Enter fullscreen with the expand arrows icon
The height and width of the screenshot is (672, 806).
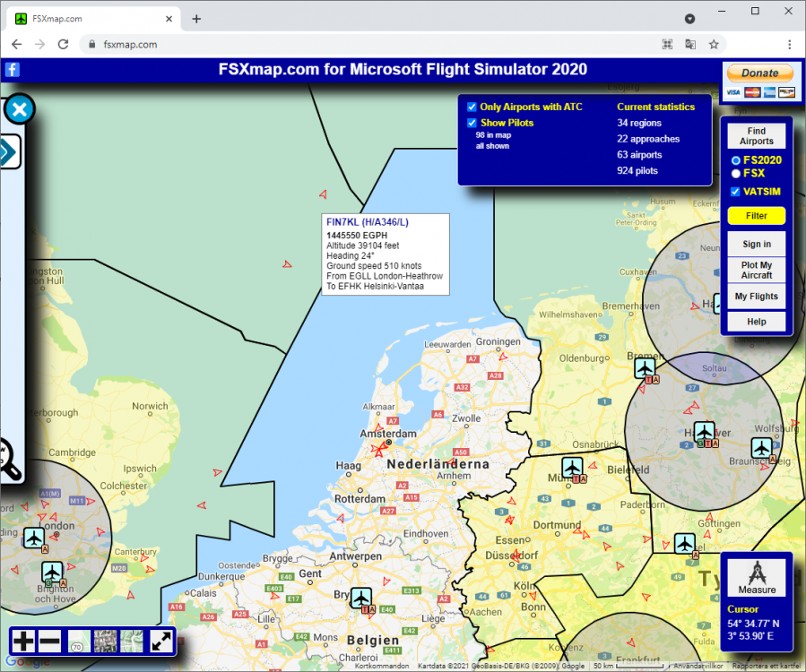tap(162, 640)
